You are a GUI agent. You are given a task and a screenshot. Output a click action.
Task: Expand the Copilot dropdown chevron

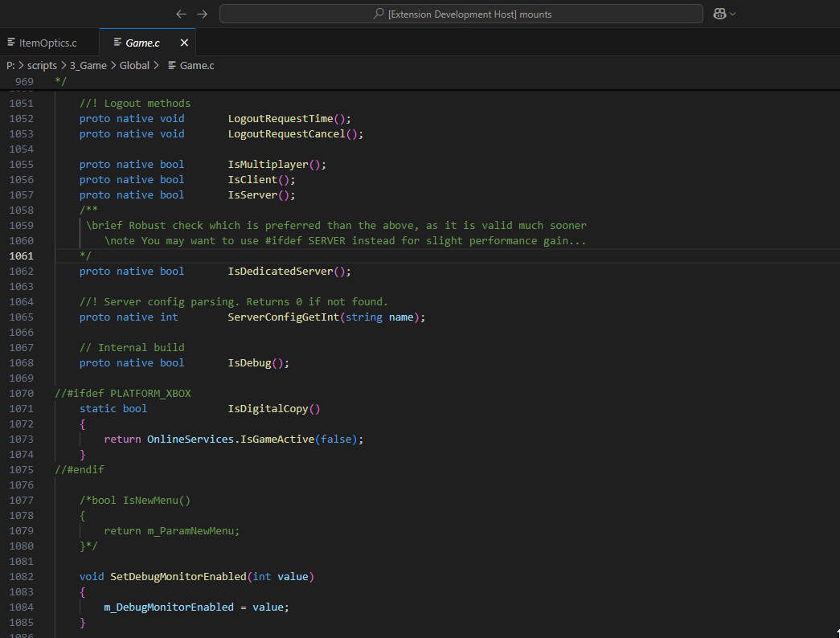tap(733, 14)
